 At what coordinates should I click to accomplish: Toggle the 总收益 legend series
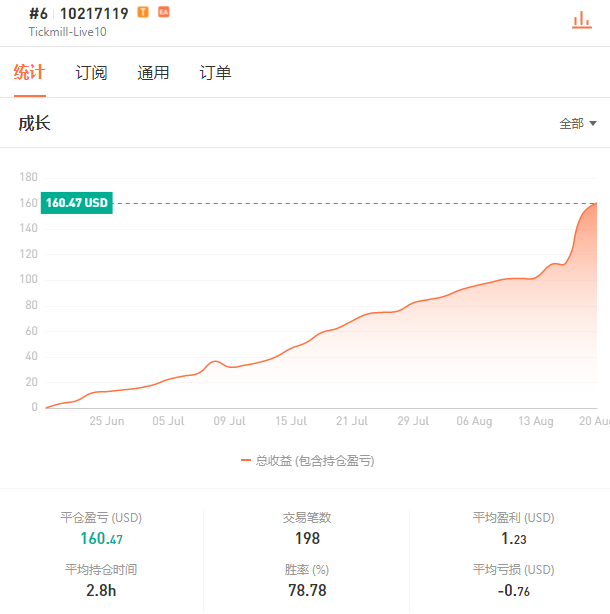click(308, 460)
